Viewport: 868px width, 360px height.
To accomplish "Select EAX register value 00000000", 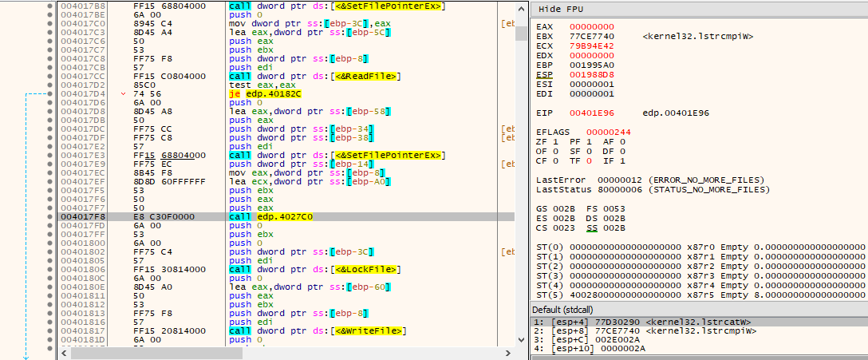I will (591, 26).
